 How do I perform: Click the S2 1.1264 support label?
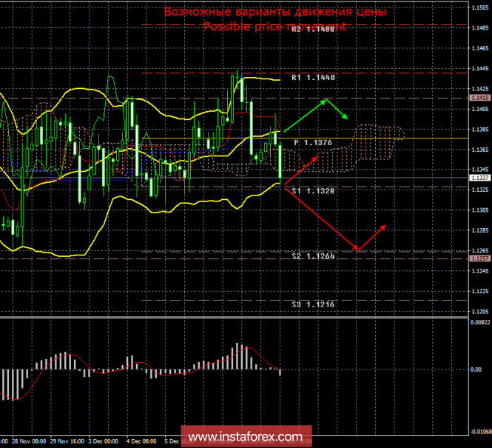[314, 256]
